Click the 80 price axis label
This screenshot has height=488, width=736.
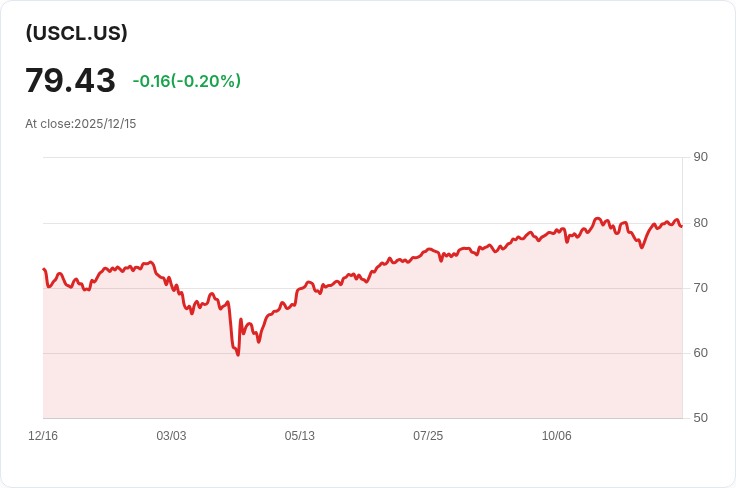click(700, 223)
